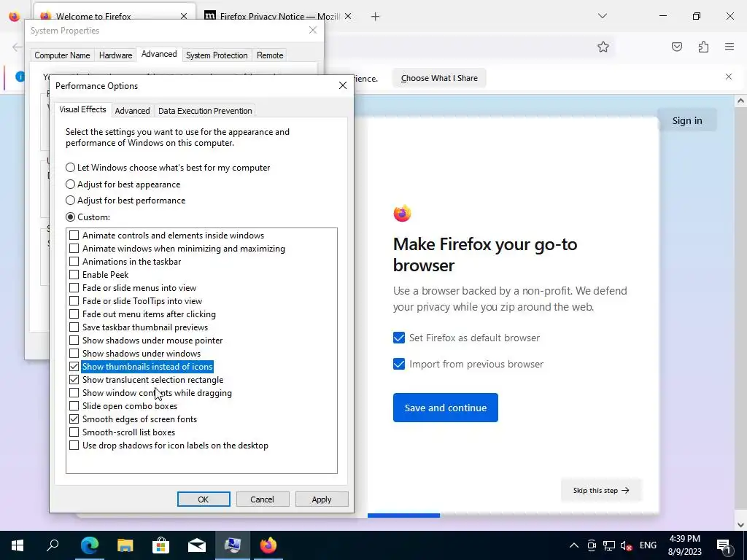Click Apply in Performance Options

pyautogui.click(x=322, y=499)
